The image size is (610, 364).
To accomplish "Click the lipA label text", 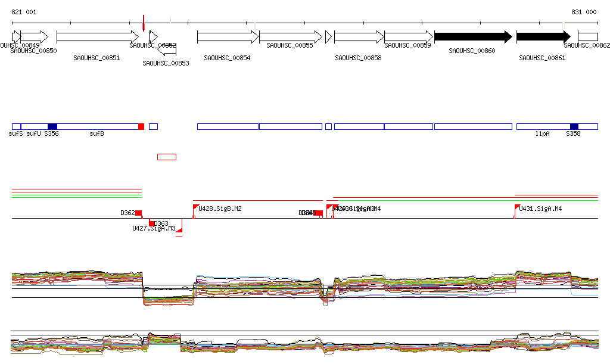I will 543,134.
